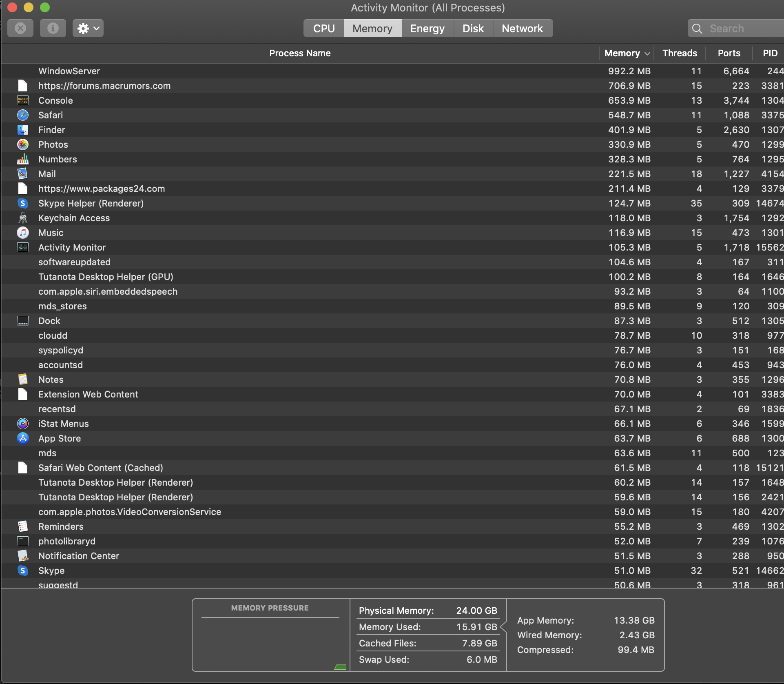Click the packages24.com document icon
This screenshot has height=684, width=784.
click(23, 189)
